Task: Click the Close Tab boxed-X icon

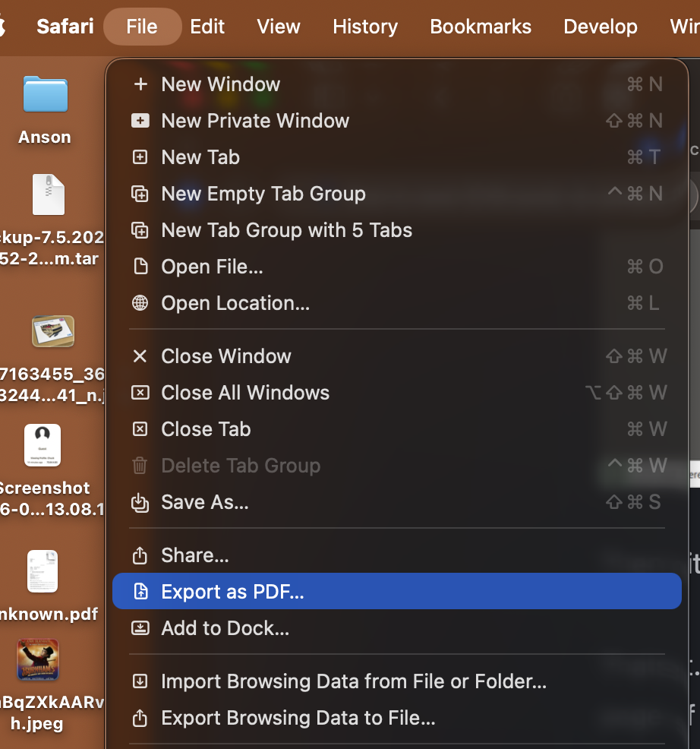Action: tap(140, 429)
